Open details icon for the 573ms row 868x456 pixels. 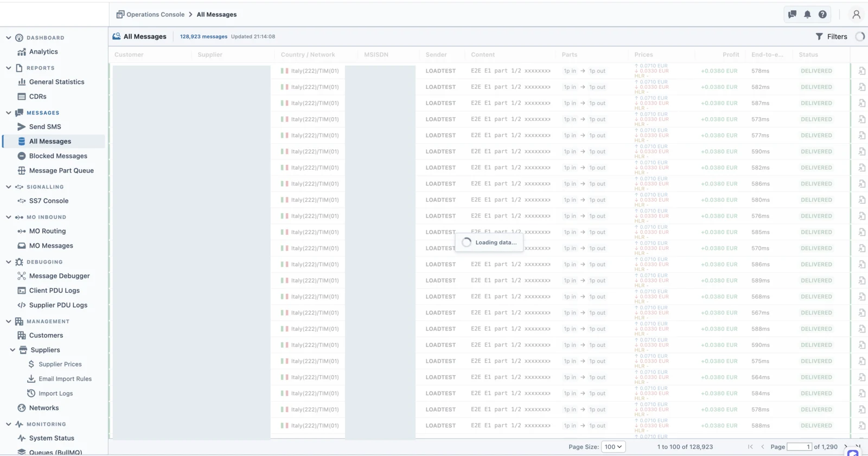tap(861, 119)
